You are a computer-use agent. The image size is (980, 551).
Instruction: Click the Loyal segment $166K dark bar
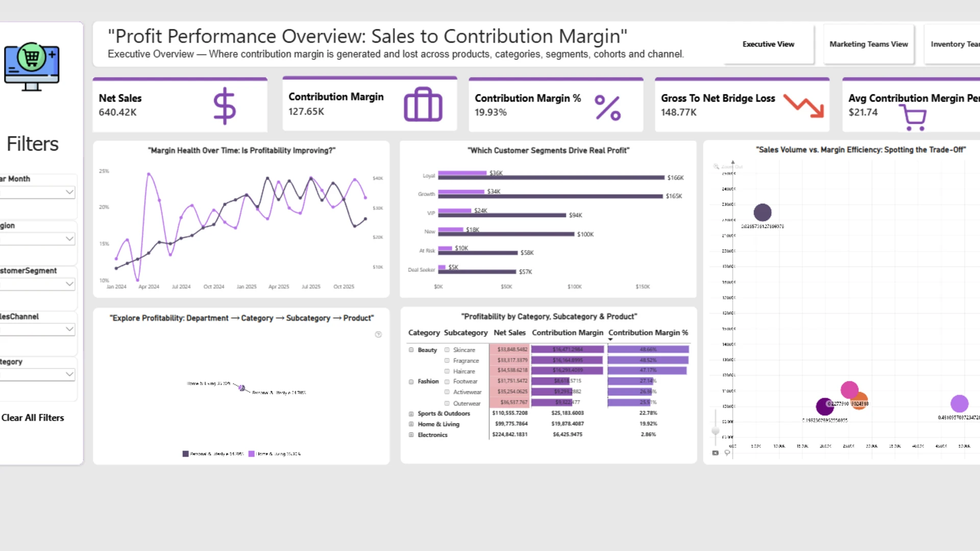click(551, 178)
